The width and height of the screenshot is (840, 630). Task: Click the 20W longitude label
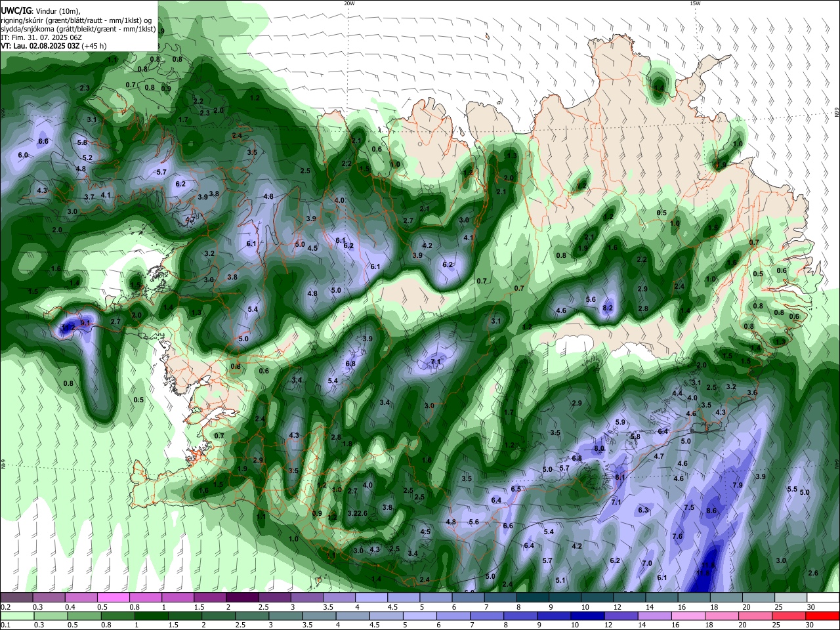coord(350,3)
